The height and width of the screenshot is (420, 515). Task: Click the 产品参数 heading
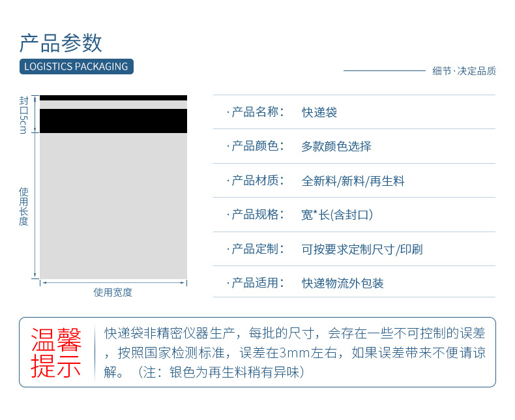[x=61, y=43]
